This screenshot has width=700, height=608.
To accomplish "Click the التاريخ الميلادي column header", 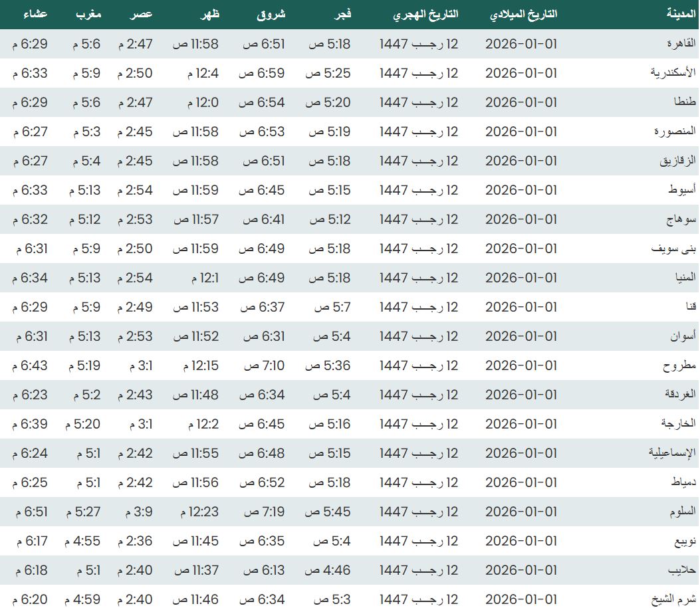I will [x=524, y=14].
